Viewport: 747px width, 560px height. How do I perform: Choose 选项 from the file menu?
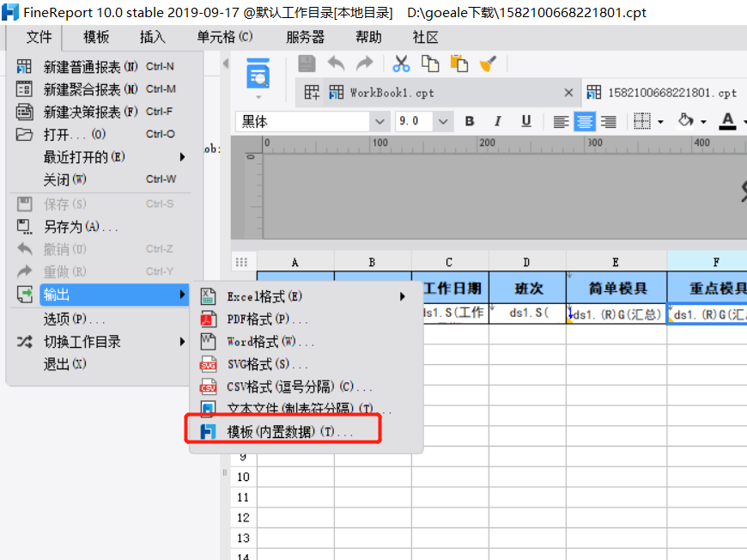[x=100, y=319]
